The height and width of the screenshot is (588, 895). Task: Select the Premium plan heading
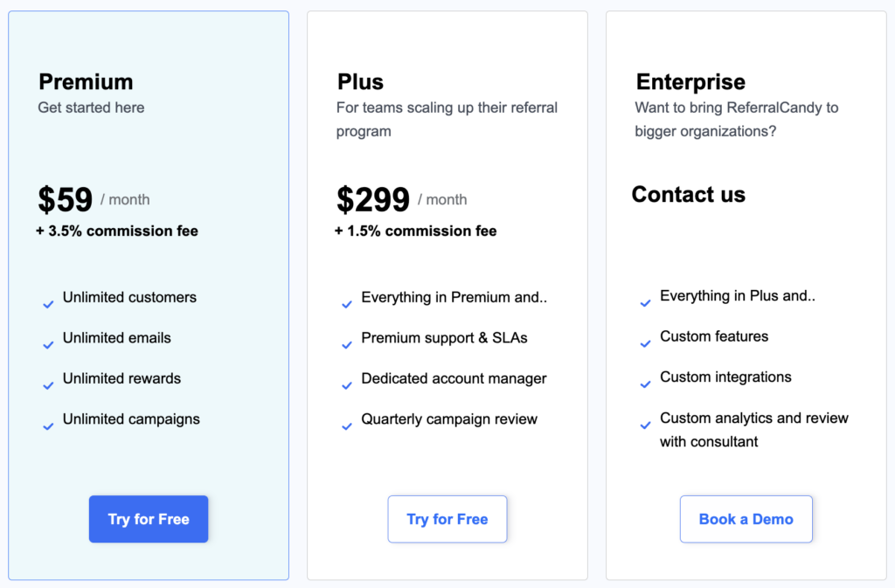pyautogui.click(x=86, y=82)
